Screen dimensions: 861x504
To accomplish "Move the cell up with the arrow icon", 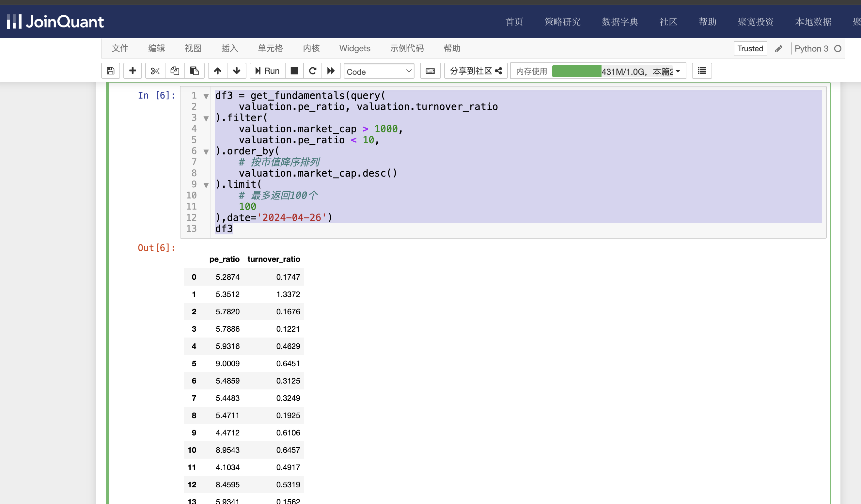I will tap(218, 71).
